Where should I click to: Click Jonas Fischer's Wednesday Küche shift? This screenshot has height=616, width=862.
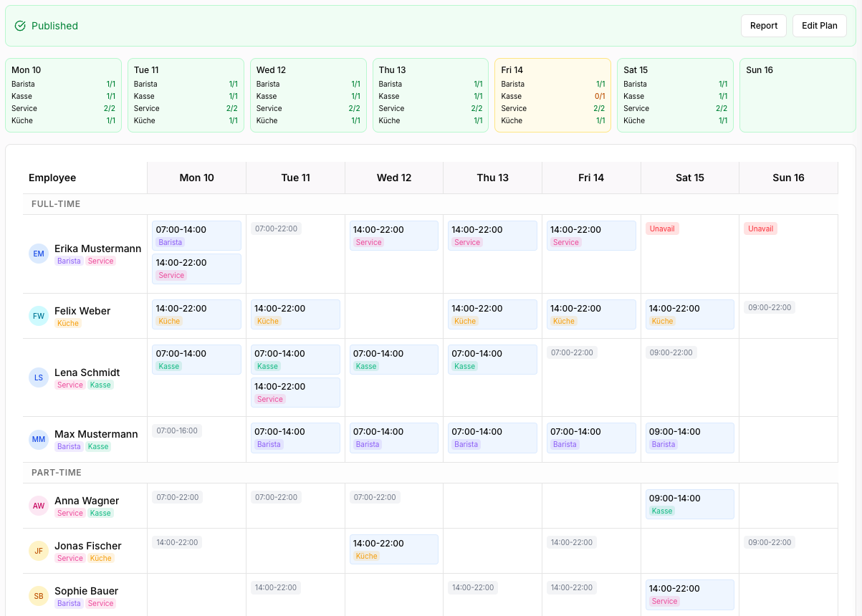click(x=394, y=549)
